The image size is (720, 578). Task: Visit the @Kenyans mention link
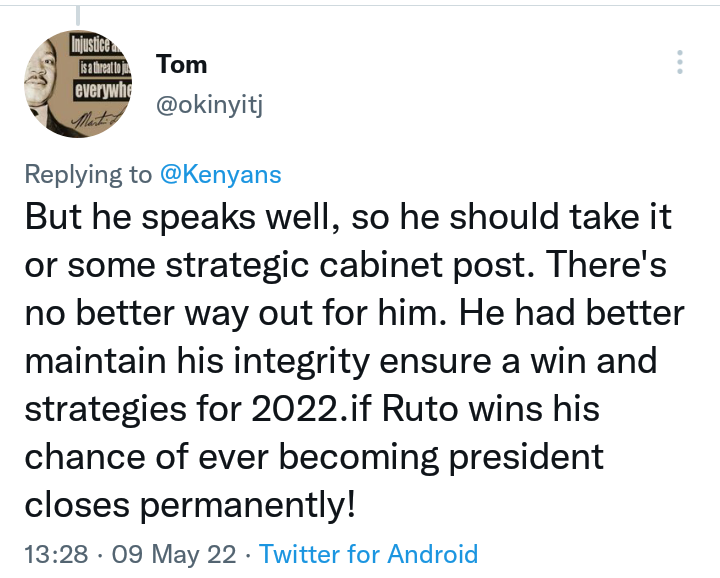tap(220, 174)
